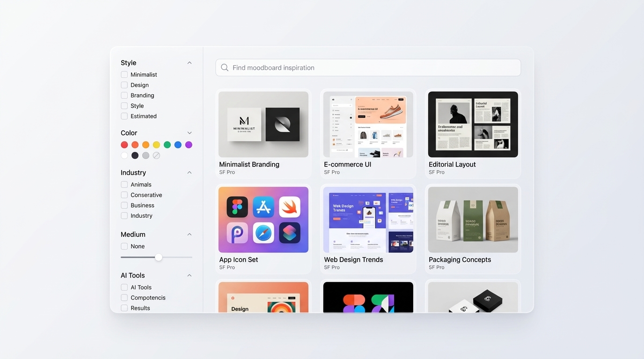Collapse the Medium filter section
This screenshot has width=644, height=359.
(x=190, y=235)
